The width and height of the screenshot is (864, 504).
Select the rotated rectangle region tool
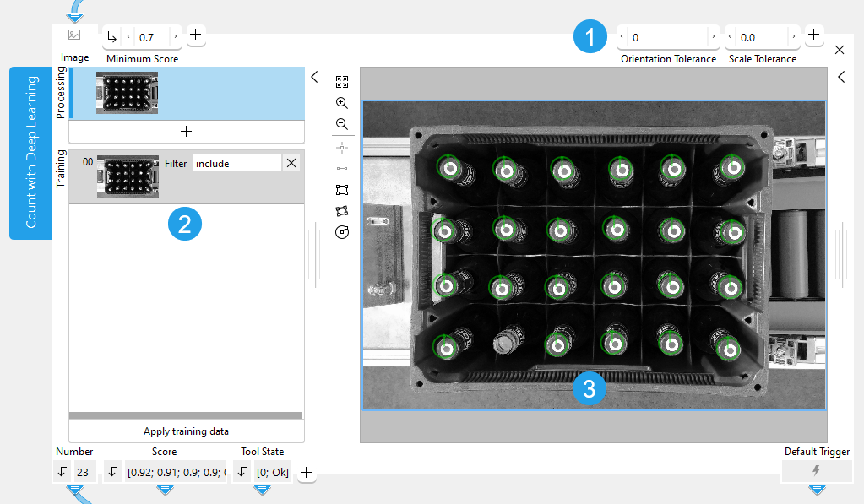pos(342,211)
